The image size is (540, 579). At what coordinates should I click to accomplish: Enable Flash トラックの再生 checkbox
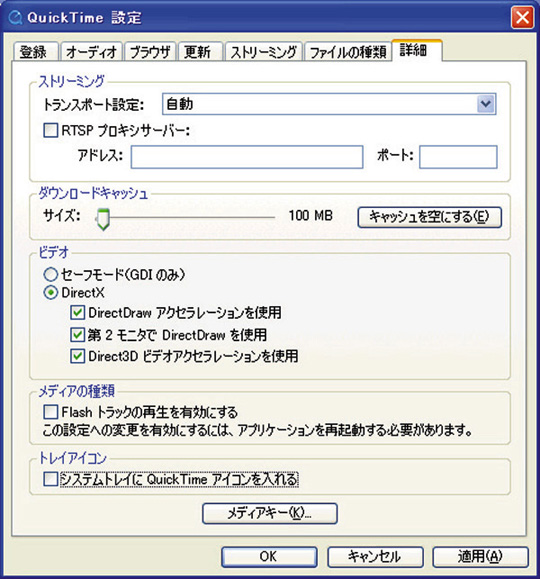51,412
